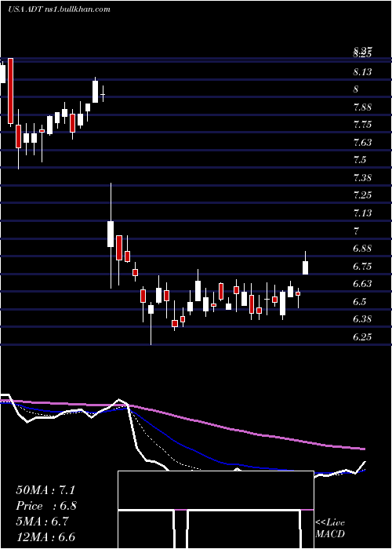
Task: Click the 6.63 price axis label
Action: [362, 284]
